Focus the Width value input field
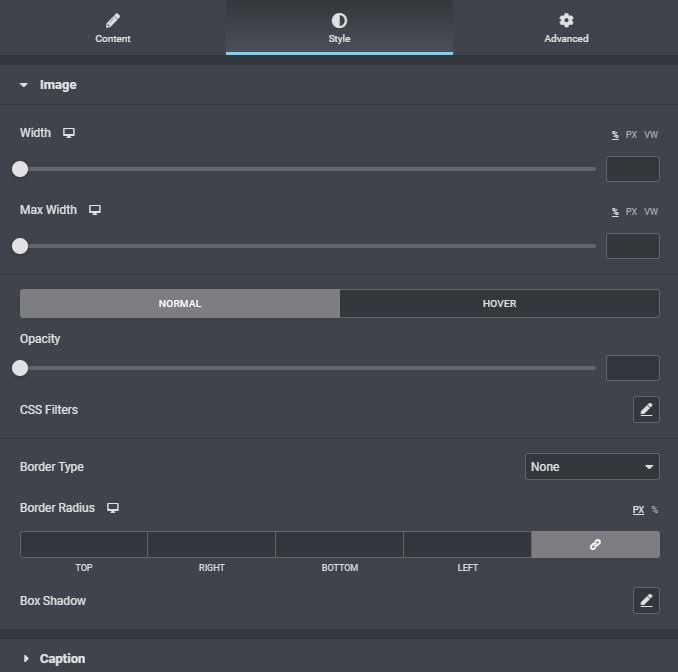 pyautogui.click(x=633, y=169)
